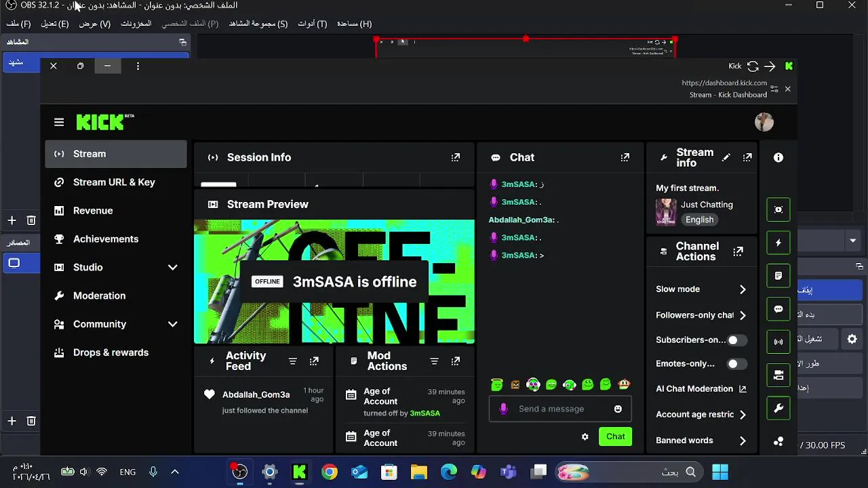Screen dimensions: 868x488
Task: Toggle Emotes-only chat switch
Action: (736, 364)
